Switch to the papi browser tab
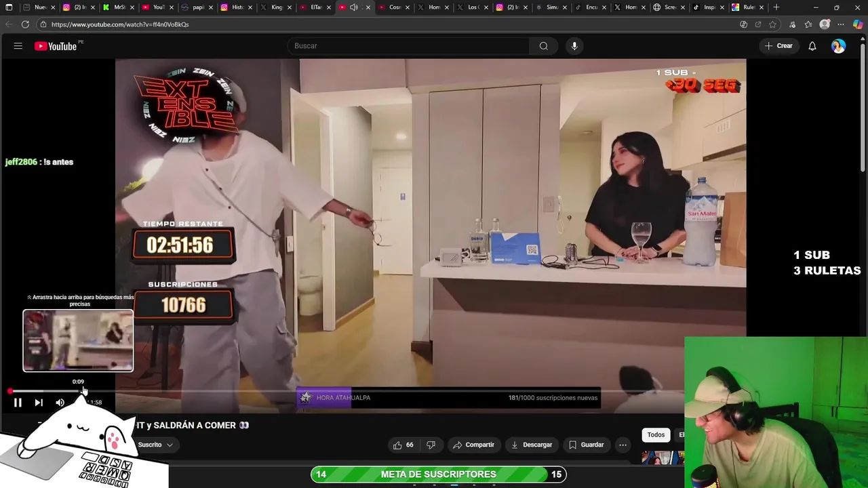Image resolution: width=868 pixels, height=488 pixels. pos(197,7)
